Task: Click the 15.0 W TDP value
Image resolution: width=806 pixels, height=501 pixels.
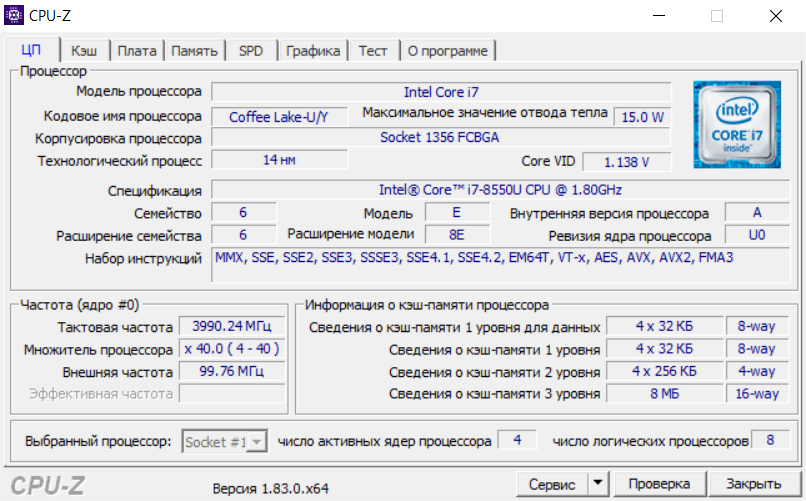Action: click(x=643, y=117)
